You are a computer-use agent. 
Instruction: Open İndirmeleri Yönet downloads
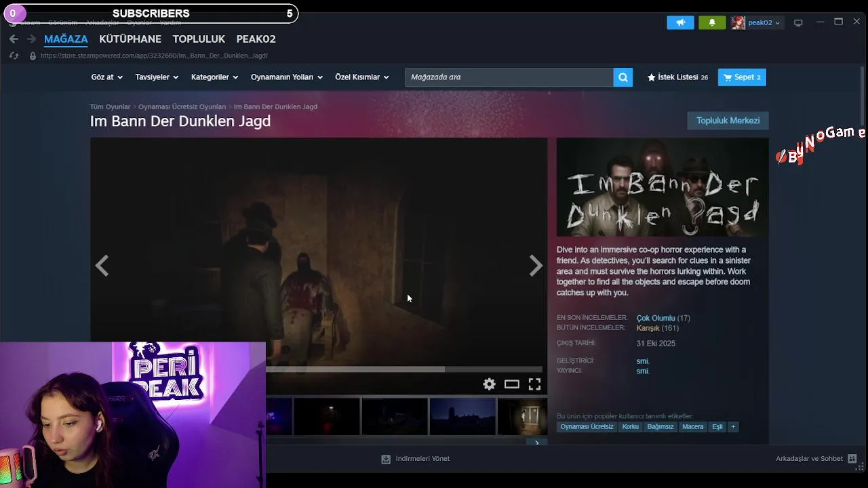tap(422, 459)
